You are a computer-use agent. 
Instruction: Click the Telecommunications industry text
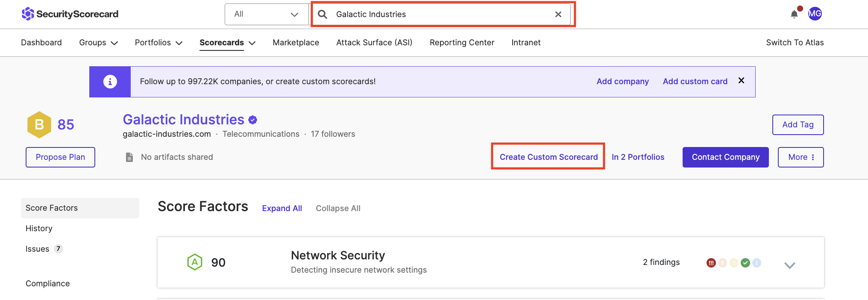pyautogui.click(x=261, y=134)
